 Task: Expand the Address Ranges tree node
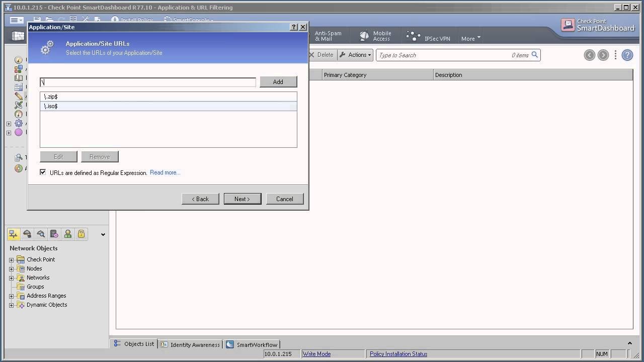tap(12, 296)
